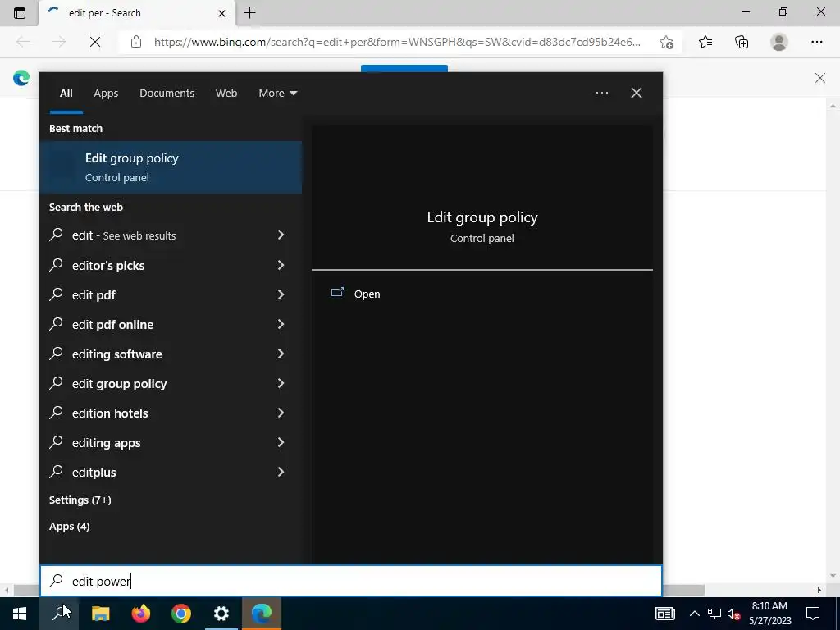This screenshot has height=630, width=840.
Task: Select 'editplus' web suggestion text
Action: 94,472
